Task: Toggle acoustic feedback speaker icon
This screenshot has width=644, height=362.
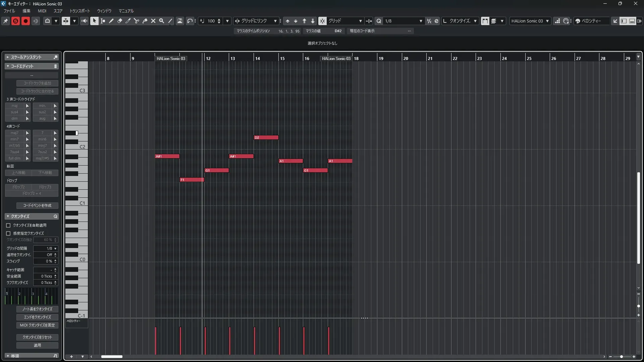Action: pos(85,21)
